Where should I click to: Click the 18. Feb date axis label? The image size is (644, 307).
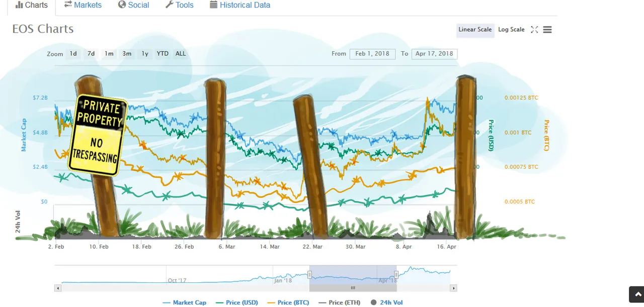tap(141, 247)
